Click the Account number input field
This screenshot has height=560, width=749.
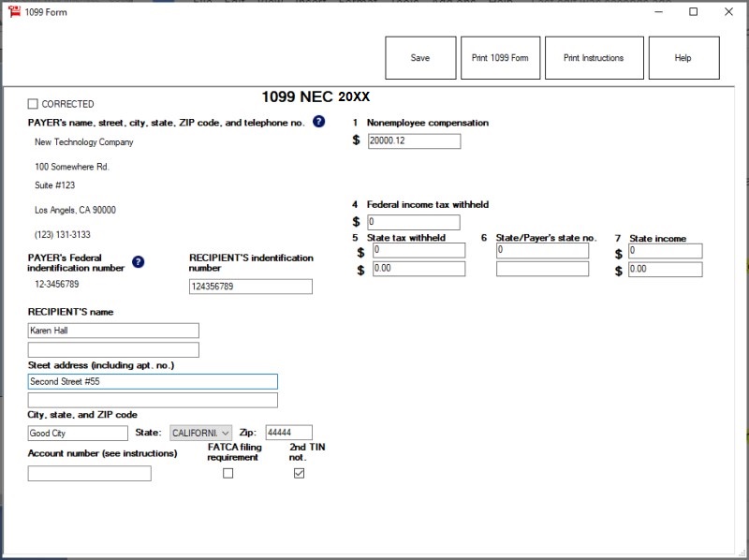(x=90, y=473)
